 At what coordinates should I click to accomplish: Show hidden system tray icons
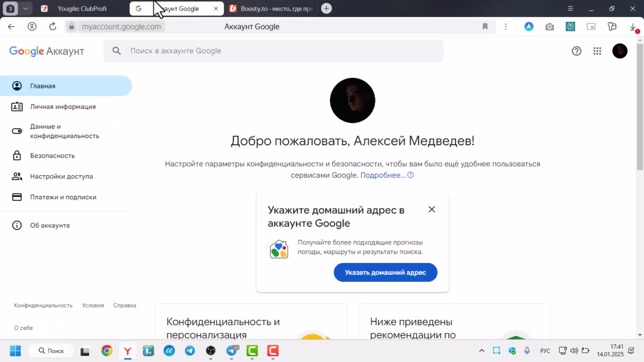(482, 351)
